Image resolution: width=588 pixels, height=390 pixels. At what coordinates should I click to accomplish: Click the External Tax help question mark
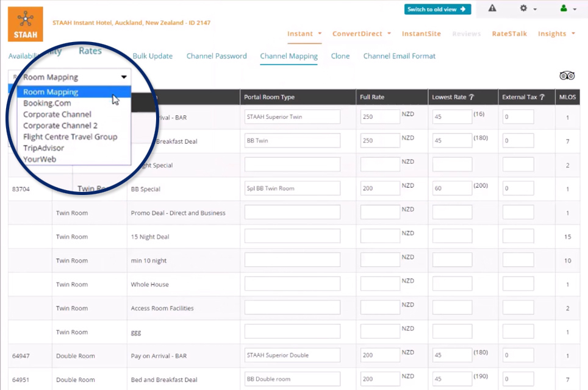click(x=542, y=97)
